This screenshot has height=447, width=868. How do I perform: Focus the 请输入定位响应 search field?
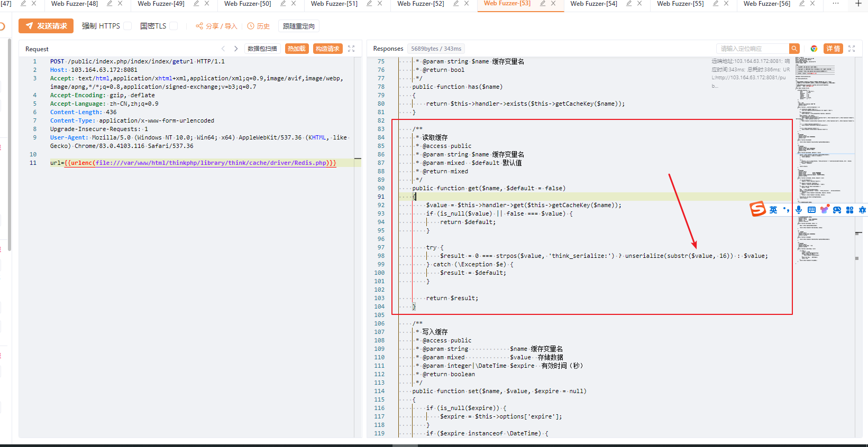[753, 49]
